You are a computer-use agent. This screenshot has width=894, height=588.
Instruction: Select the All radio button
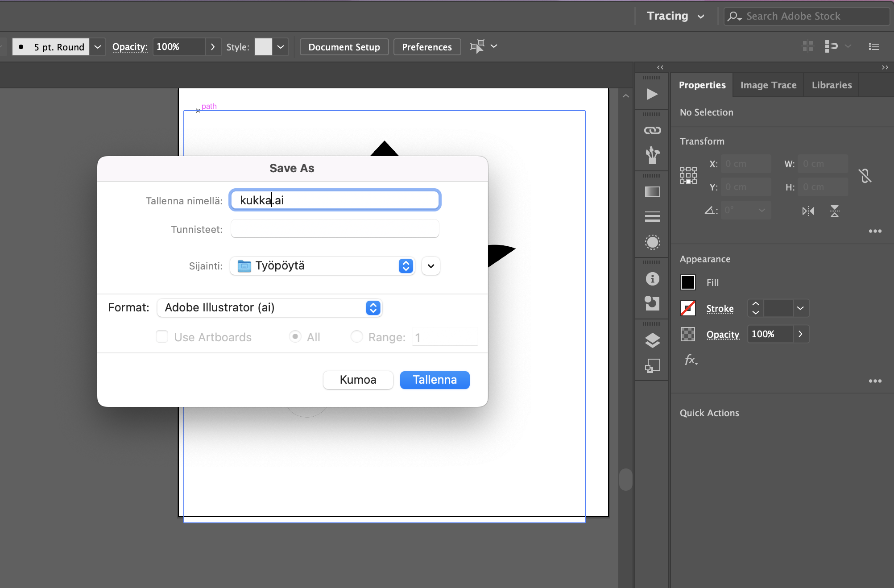tap(295, 336)
